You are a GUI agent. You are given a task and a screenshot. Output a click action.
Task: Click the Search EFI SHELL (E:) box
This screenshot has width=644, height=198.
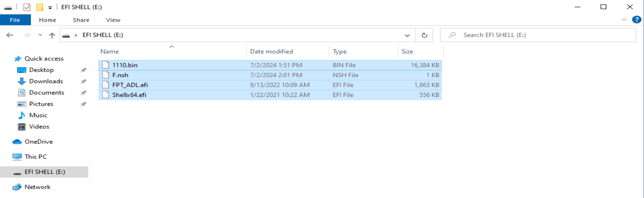click(538, 35)
